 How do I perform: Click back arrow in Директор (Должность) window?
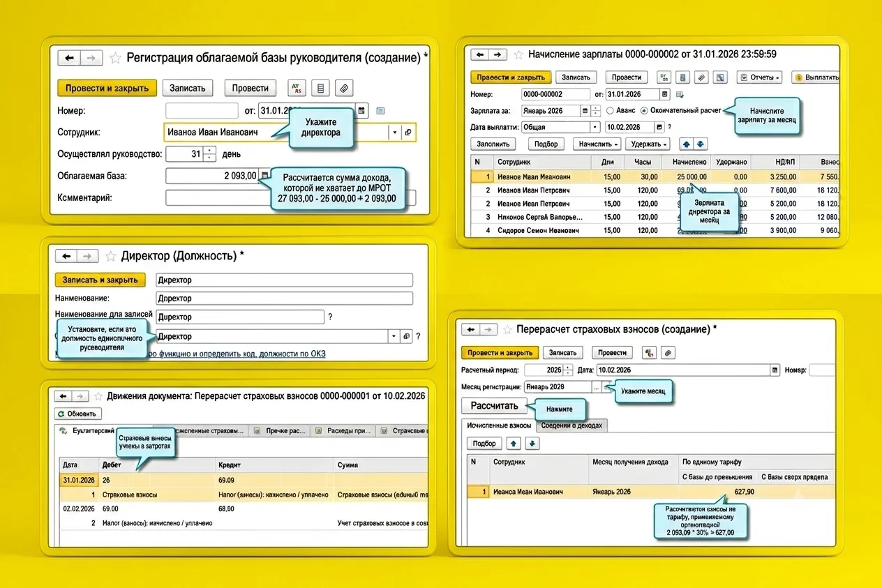click(x=67, y=257)
